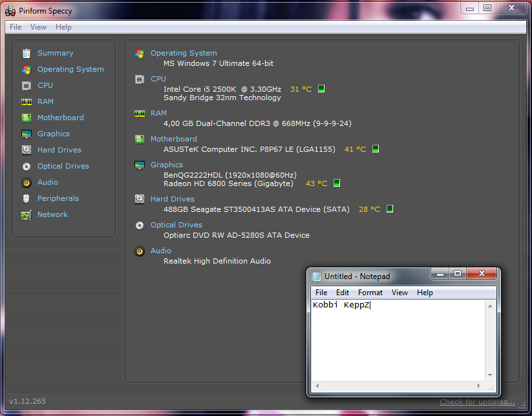
Task: Open the Speccy View menu
Action: pyautogui.click(x=39, y=27)
